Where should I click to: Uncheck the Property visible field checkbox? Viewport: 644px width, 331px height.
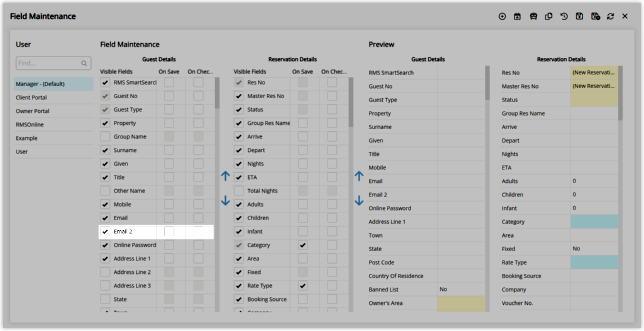click(105, 123)
